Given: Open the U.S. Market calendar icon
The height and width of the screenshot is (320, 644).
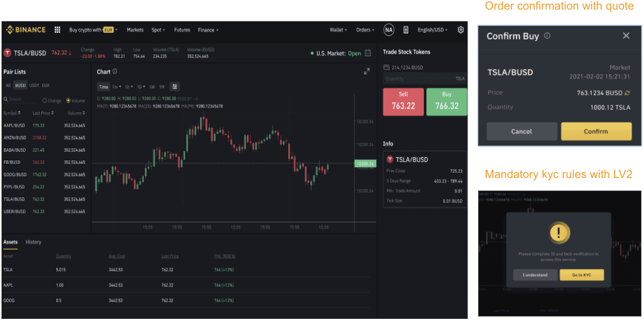Looking at the screenshot, I should click(368, 53).
